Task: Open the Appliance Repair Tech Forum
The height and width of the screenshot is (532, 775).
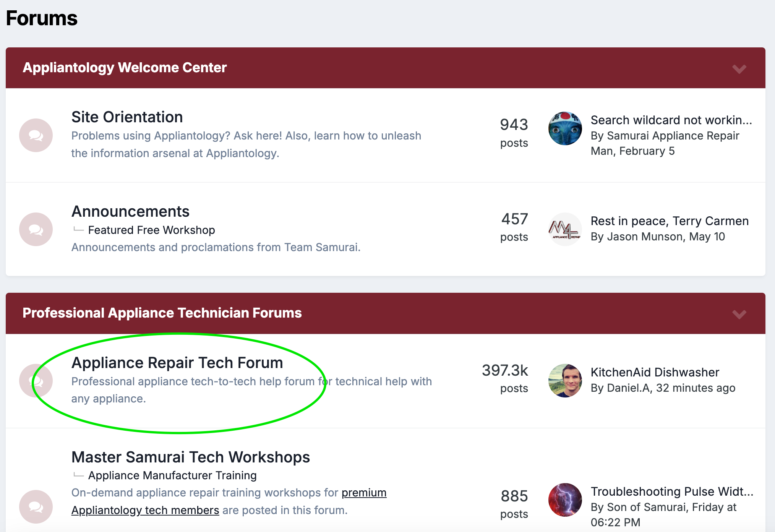Action: (177, 363)
